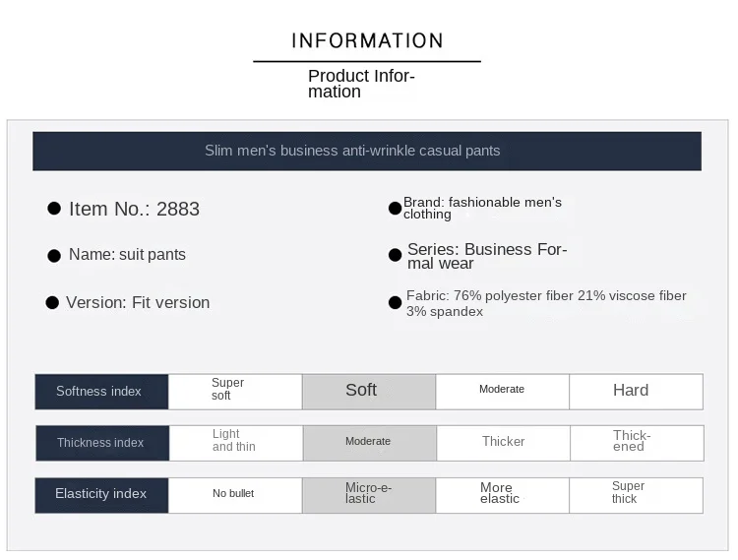
Task: Choose the More elastic option
Action: pyautogui.click(x=502, y=495)
